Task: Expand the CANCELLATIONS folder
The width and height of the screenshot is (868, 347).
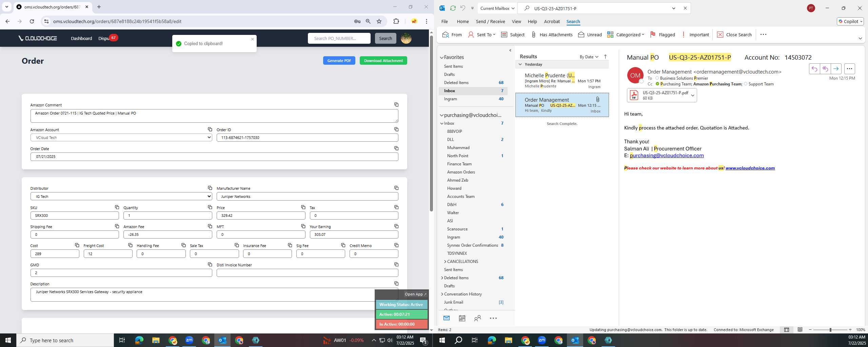Action: tap(445, 261)
